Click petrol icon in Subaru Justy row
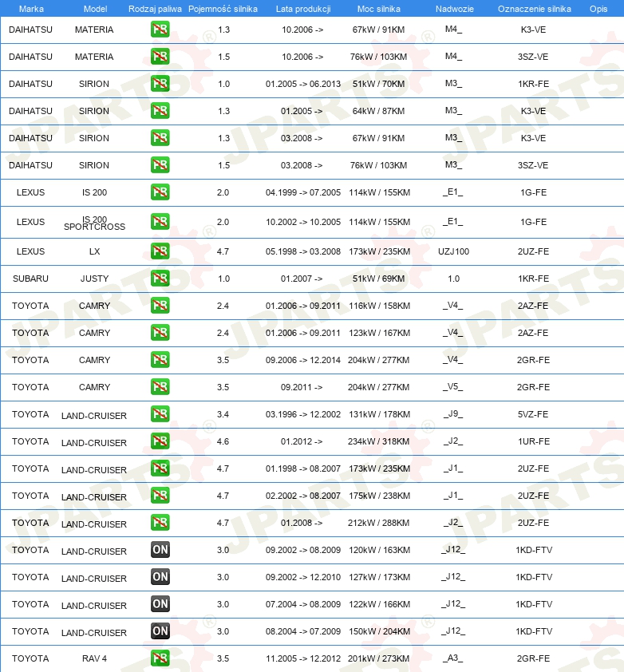Viewport: 624px width, 672px height. [x=160, y=279]
